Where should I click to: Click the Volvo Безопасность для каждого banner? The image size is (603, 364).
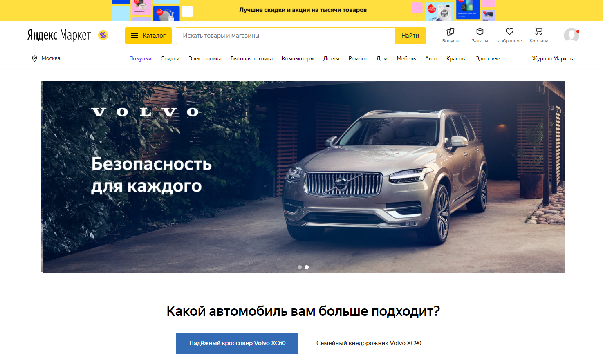(x=303, y=177)
